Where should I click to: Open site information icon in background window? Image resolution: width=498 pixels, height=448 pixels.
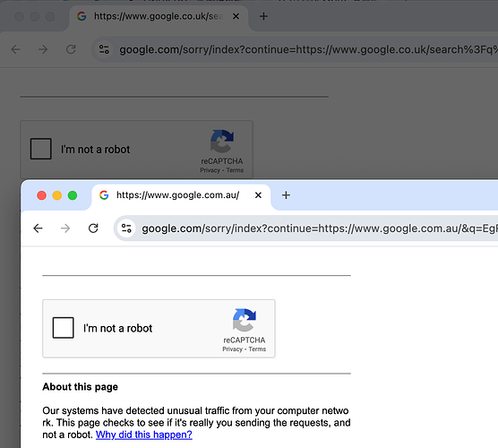coord(104,49)
